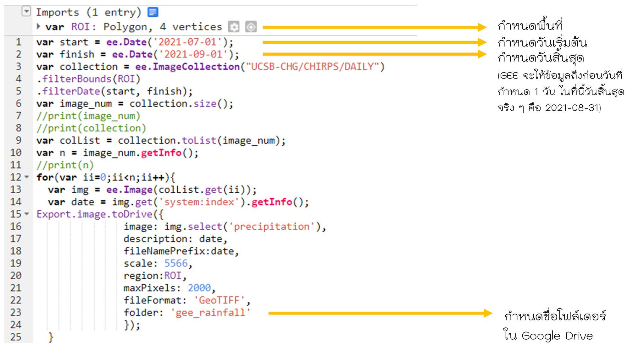Click the "UCSB-CHG/CHIRPS/DAILY" dataset string

click(312, 67)
